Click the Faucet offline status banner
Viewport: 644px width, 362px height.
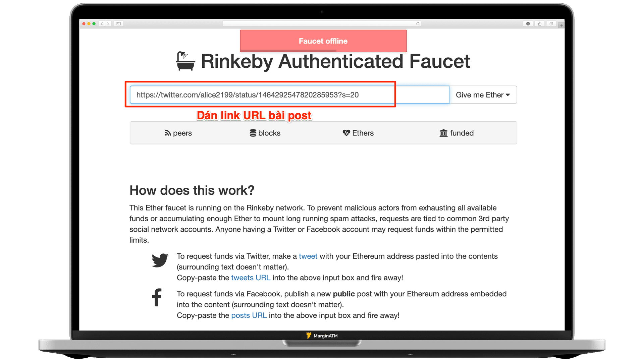pyautogui.click(x=322, y=41)
